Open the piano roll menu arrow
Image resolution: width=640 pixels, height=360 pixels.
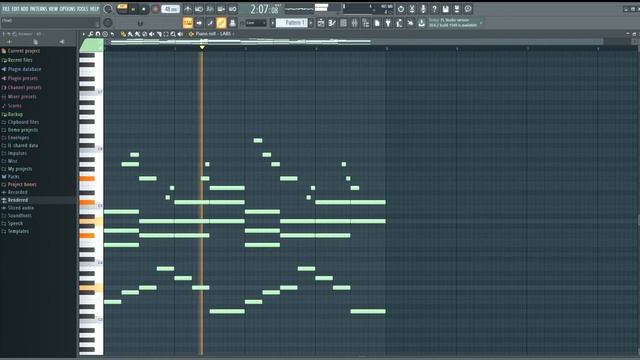(84, 34)
